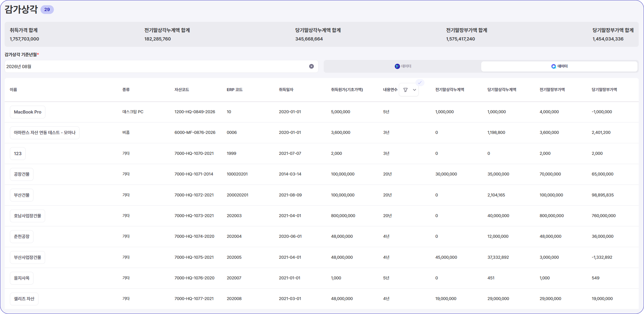Screen dimensions: 644x314
Task: Click asset code 7000-HQ-1077-2021
Action: (x=194, y=299)
